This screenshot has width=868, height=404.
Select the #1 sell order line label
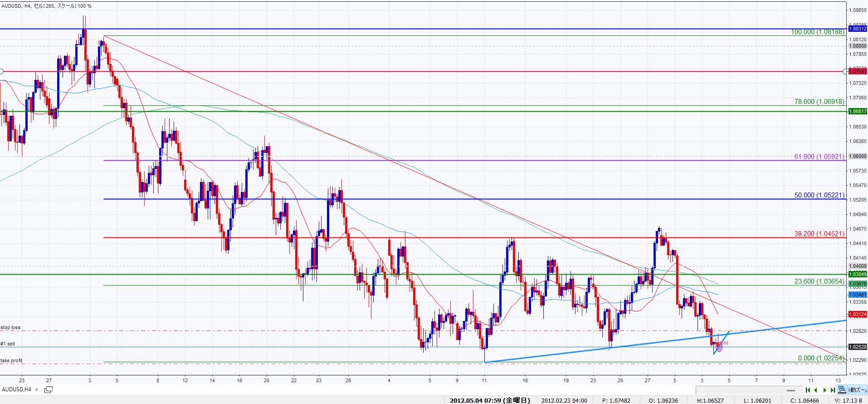point(8,344)
